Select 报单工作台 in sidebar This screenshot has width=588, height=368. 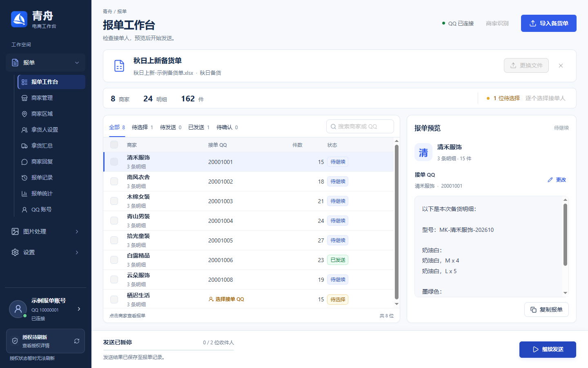point(51,82)
